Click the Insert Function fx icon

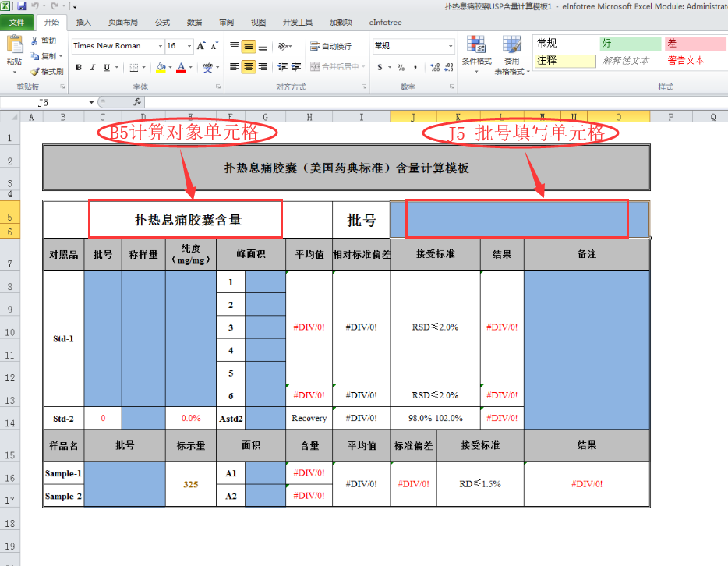click(x=137, y=102)
